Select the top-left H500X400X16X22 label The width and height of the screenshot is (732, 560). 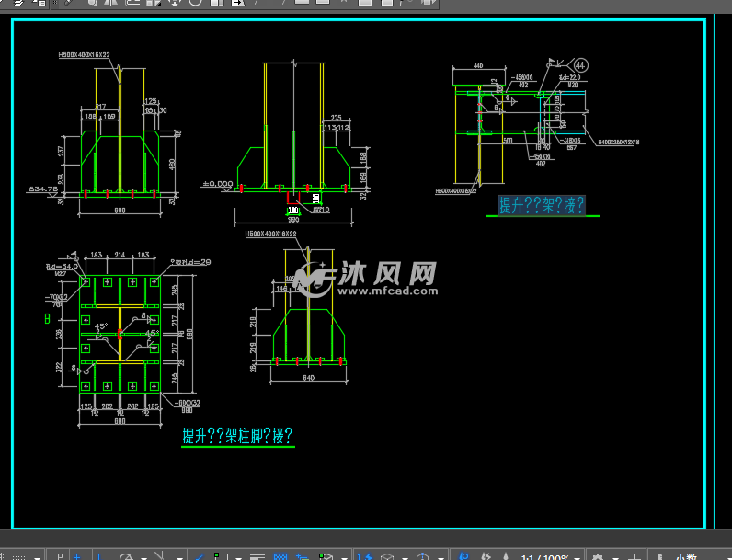pyautogui.click(x=84, y=55)
